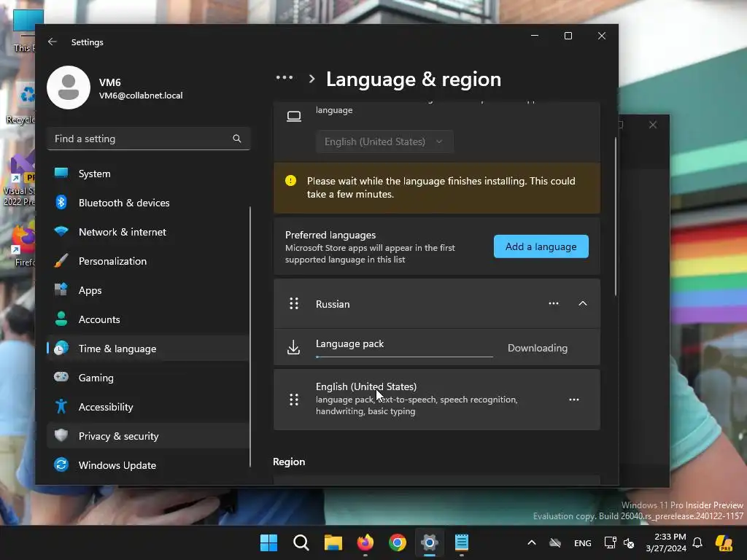Open System settings category
Image resolution: width=747 pixels, height=560 pixels.
point(148,174)
